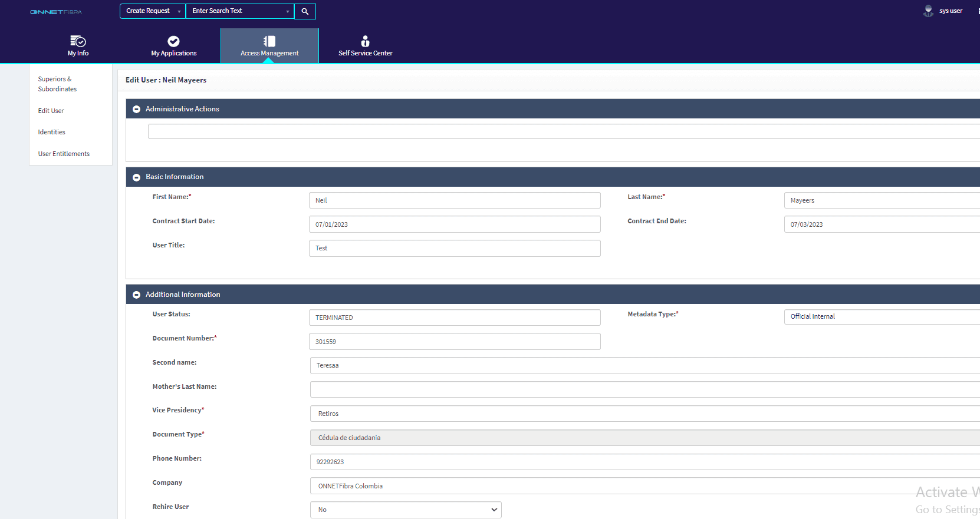This screenshot has height=519, width=980.
Task: Open the Rehire User dropdown
Action: [406, 510]
